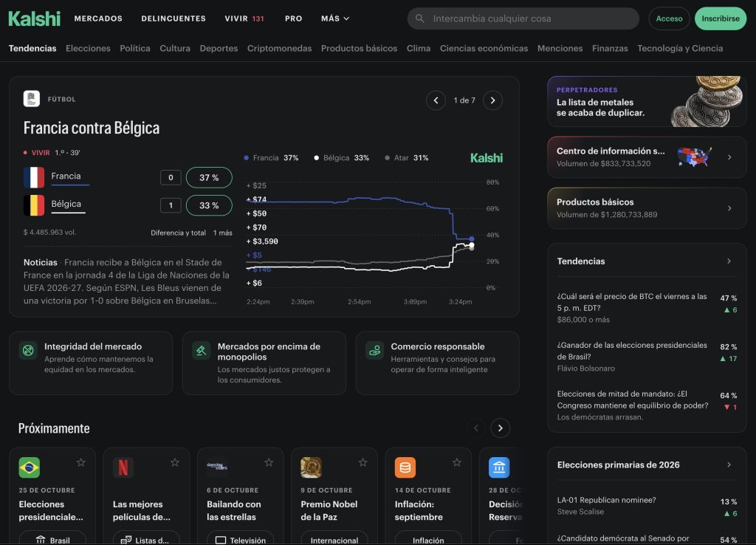Click the blue Francia chart endpoint marker
The width and height of the screenshot is (756, 545).
[472, 239]
